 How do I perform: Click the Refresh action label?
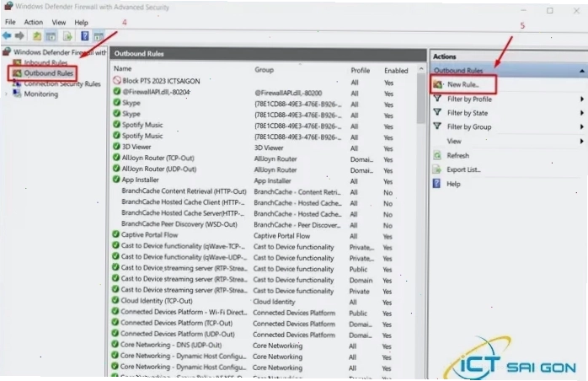(x=458, y=155)
